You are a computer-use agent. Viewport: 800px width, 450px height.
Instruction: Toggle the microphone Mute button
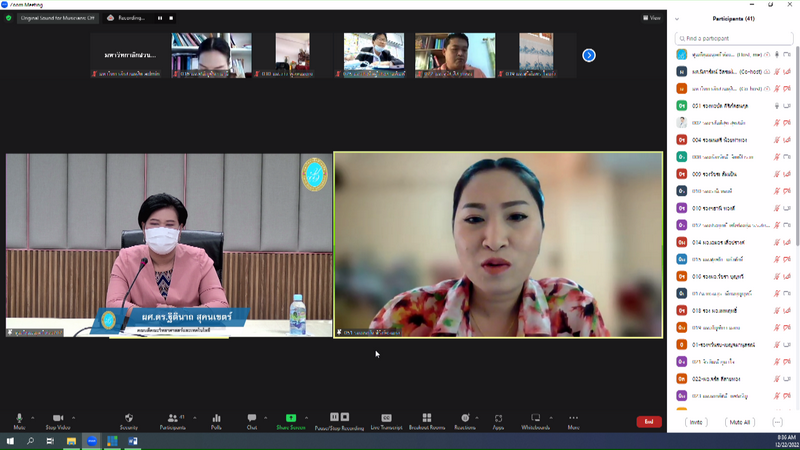click(x=19, y=418)
